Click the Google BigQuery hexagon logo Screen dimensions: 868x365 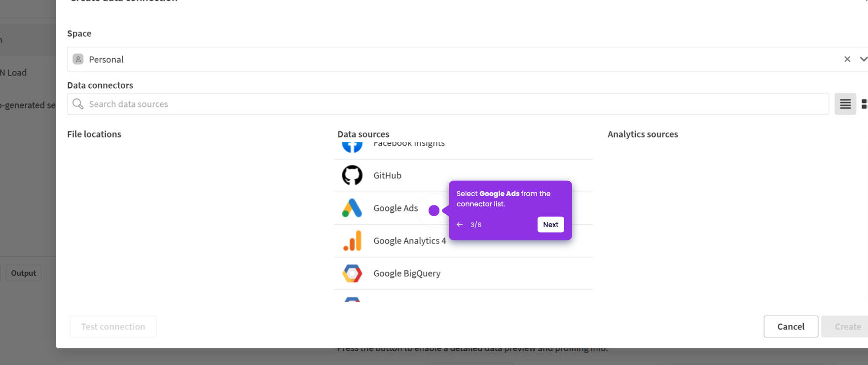(x=352, y=273)
